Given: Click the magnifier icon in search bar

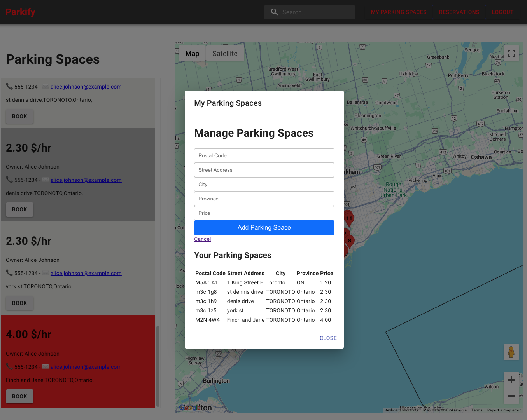Looking at the screenshot, I should (274, 12).
